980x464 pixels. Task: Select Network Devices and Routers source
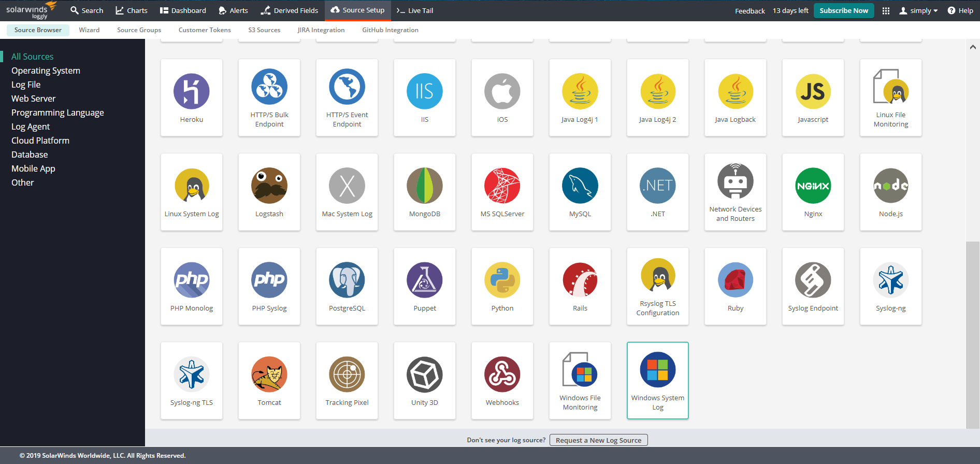(x=736, y=192)
